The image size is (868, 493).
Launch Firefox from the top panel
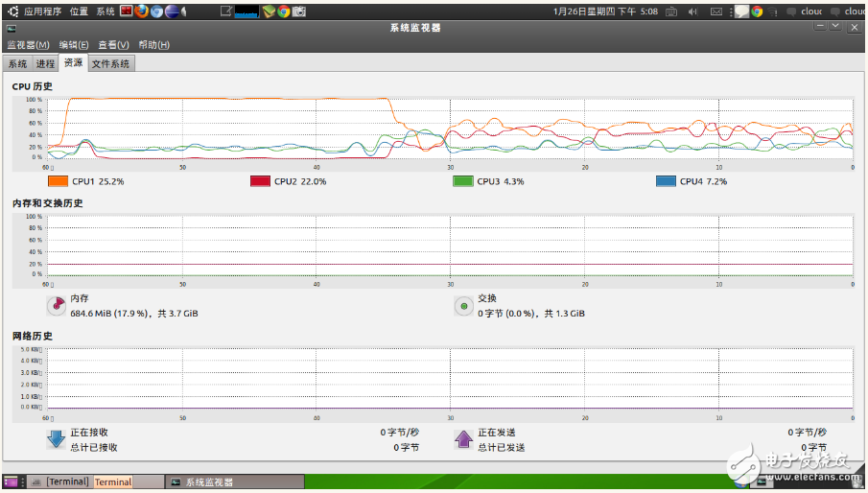142,12
